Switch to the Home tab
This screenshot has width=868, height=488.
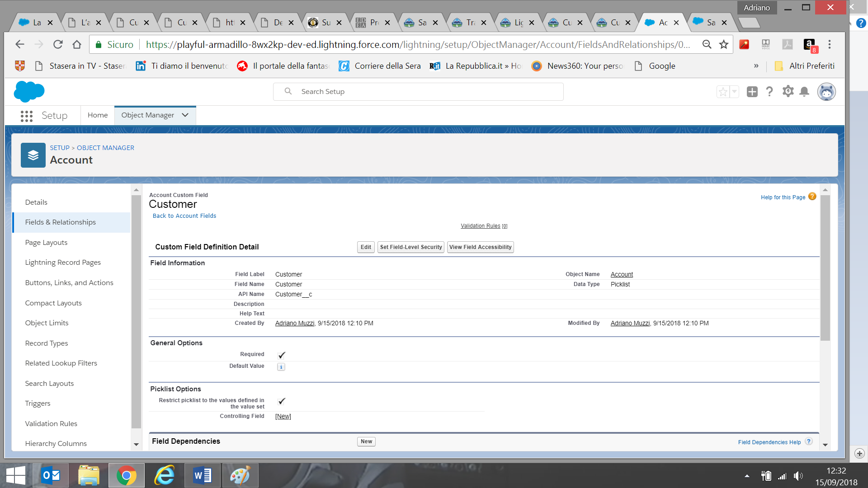[x=98, y=115]
